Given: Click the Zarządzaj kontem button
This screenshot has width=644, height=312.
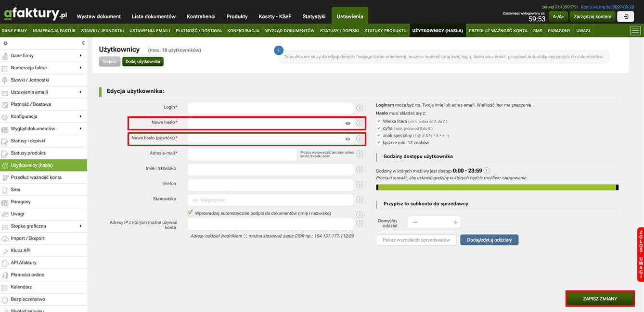Looking at the screenshot, I should [x=592, y=16].
